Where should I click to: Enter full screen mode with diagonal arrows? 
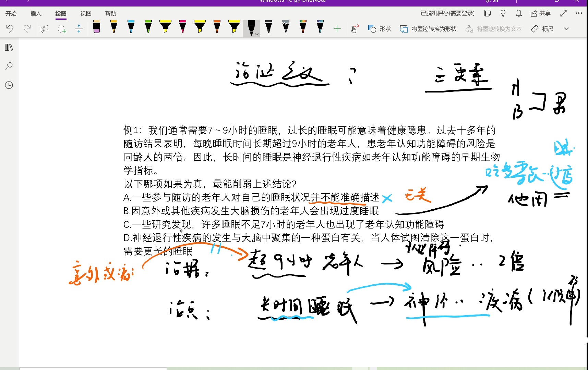pos(563,13)
